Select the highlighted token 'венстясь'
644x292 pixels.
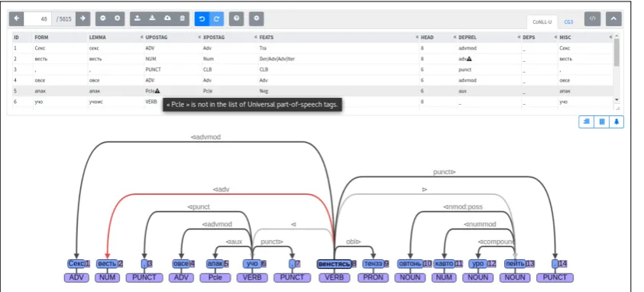[x=335, y=264]
